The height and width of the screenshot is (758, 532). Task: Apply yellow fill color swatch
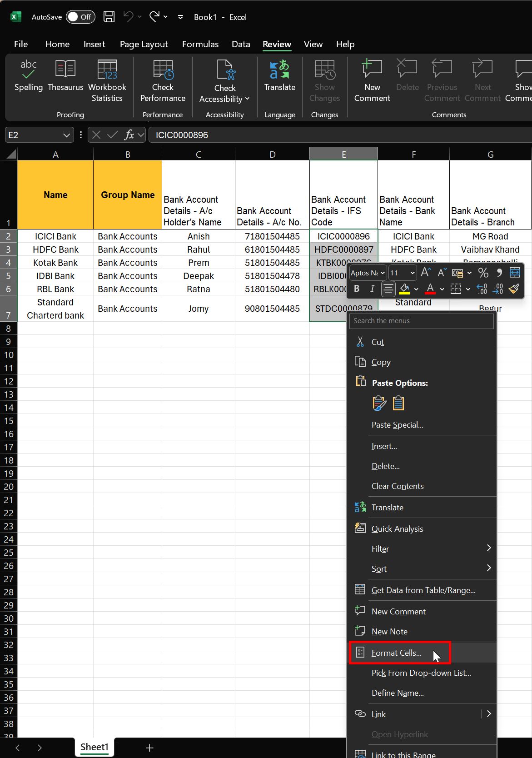point(404,289)
